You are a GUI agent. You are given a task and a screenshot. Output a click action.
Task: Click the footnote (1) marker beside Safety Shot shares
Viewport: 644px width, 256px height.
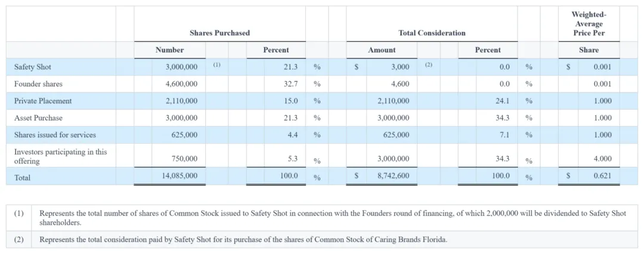[x=216, y=65]
